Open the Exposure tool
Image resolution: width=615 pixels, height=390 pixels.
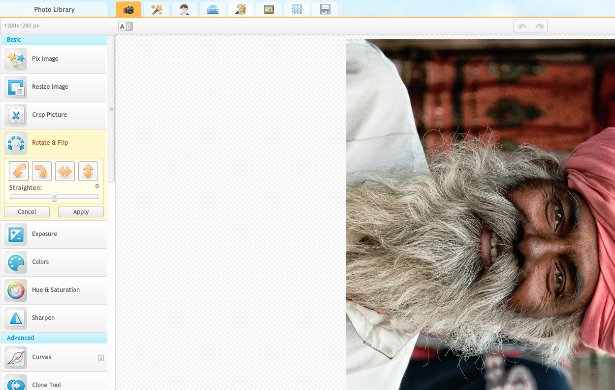pyautogui.click(x=54, y=234)
